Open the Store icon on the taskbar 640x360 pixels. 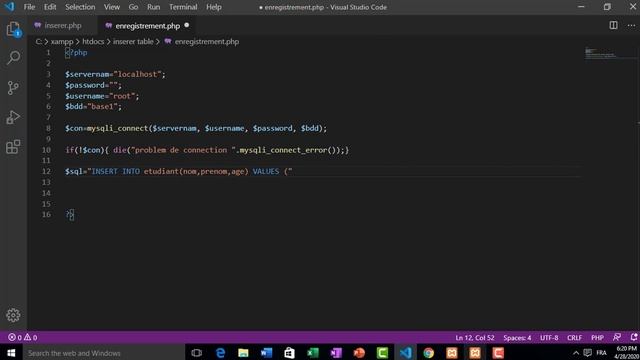point(289,353)
